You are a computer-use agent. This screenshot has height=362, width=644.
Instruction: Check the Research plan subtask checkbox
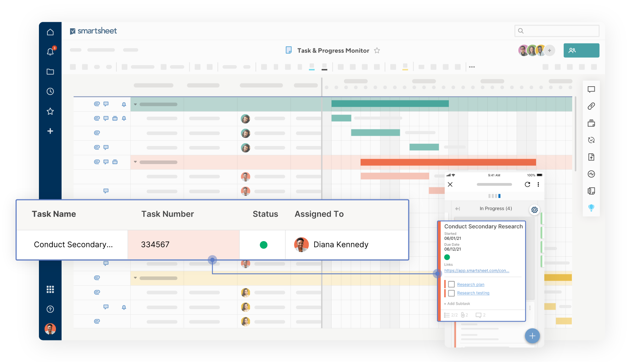point(451,284)
